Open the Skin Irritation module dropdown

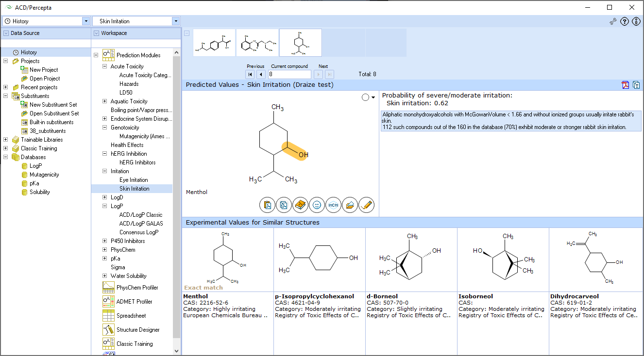point(176,21)
